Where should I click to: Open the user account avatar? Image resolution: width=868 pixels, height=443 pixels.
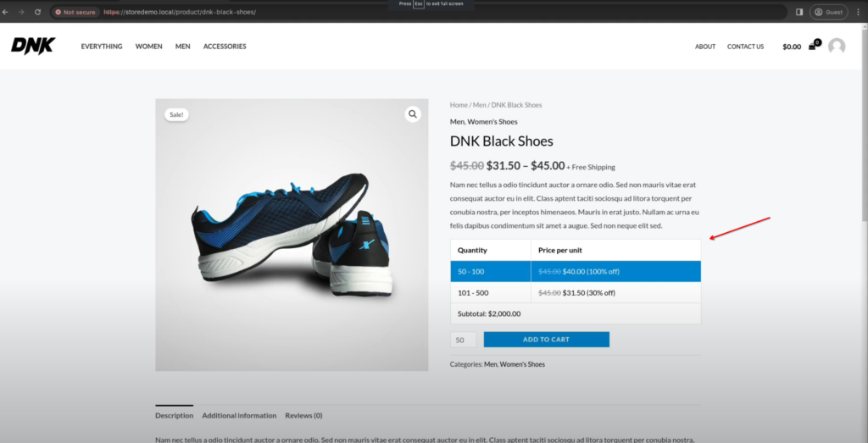point(837,47)
